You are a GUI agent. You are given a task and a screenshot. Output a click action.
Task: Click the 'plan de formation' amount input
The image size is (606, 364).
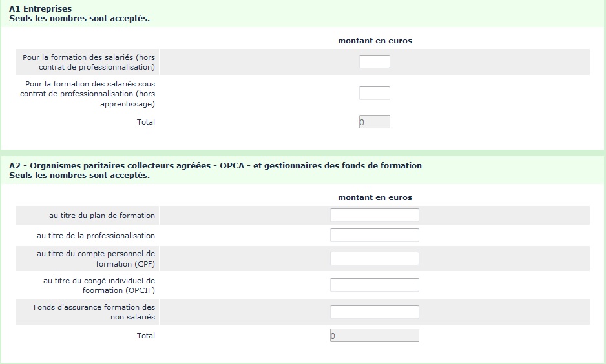point(374,216)
